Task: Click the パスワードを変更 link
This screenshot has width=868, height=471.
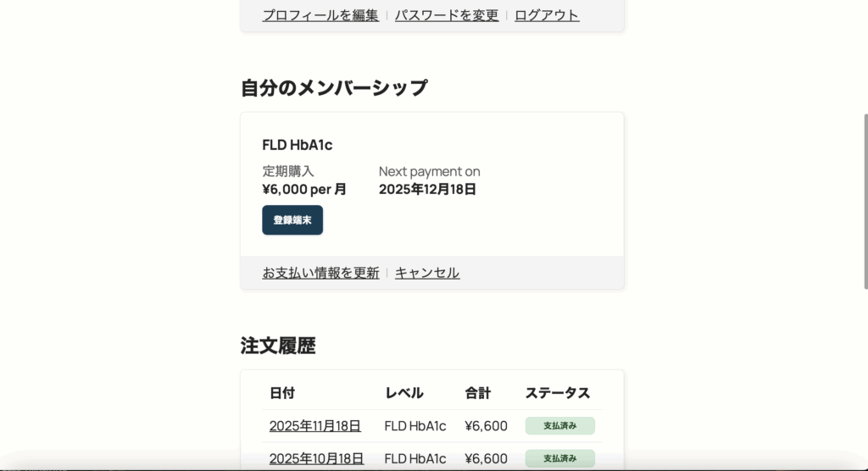Action: point(447,15)
